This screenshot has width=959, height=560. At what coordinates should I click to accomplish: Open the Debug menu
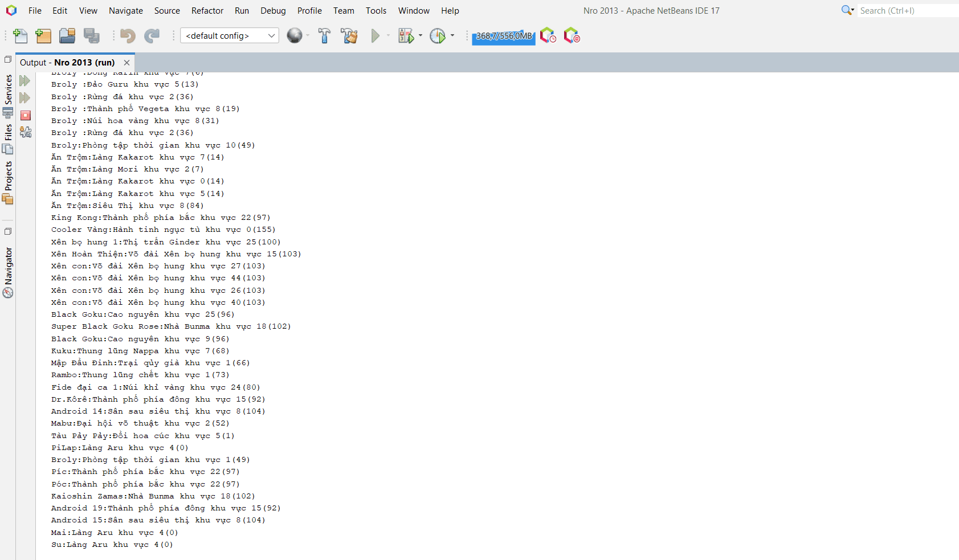[x=273, y=11]
